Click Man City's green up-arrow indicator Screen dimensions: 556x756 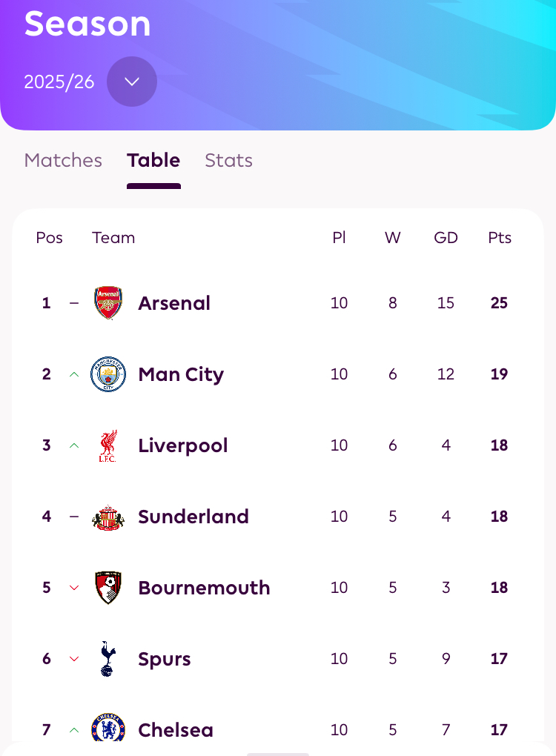point(74,374)
